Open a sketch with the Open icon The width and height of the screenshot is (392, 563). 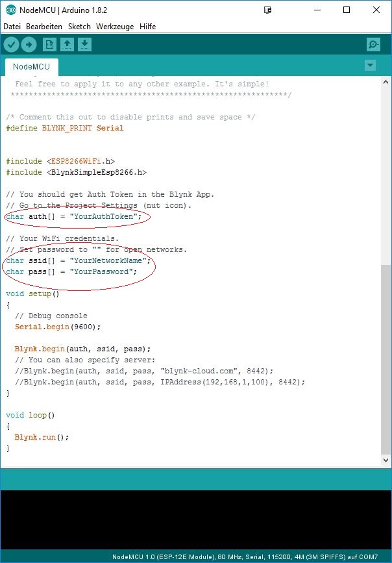pos(67,45)
